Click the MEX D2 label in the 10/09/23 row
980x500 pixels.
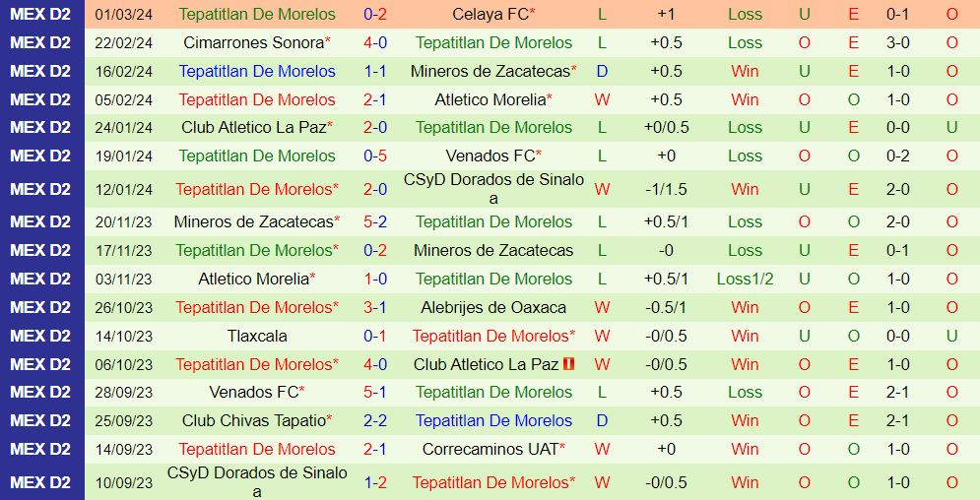40,482
